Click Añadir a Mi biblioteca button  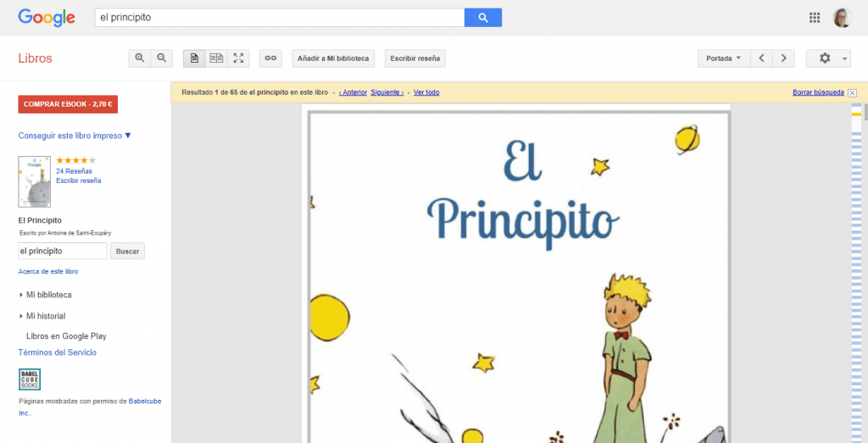pyautogui.click(x=333, y=58)
